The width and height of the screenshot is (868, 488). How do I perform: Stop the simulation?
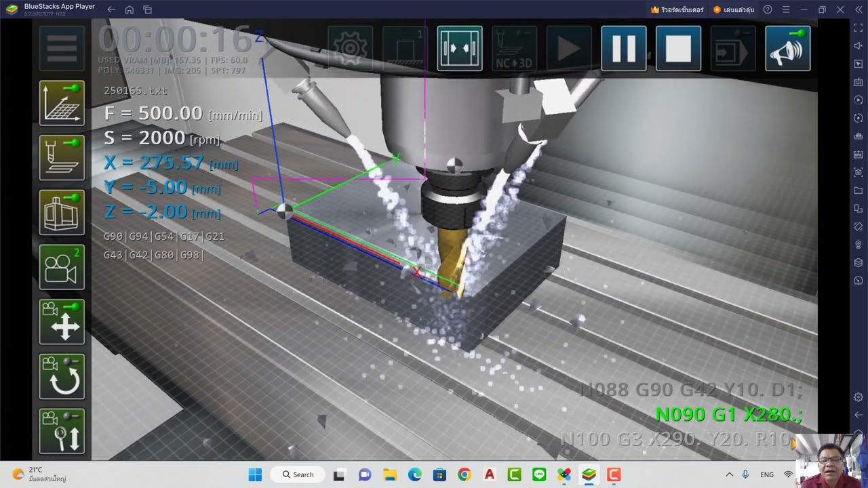click(678, 48)
